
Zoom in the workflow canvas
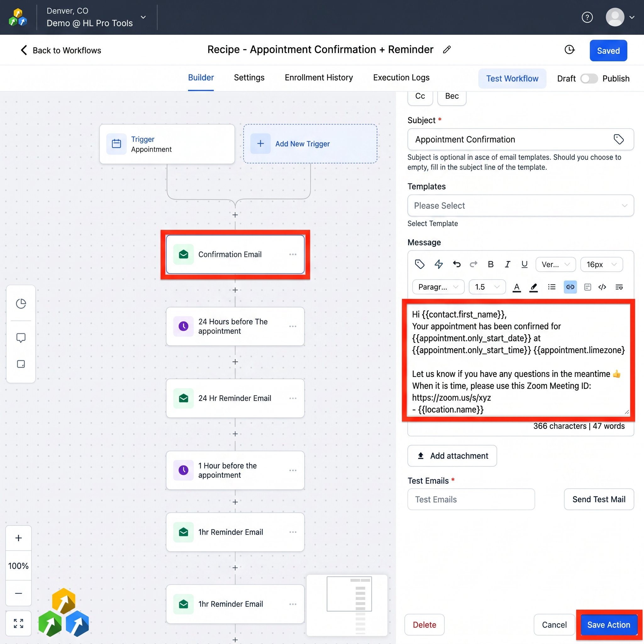(19, 538)
